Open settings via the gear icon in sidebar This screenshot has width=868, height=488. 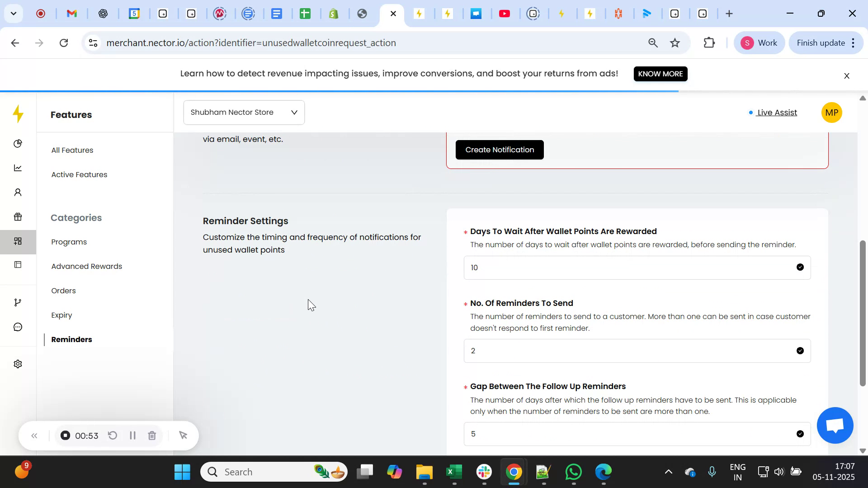tap(18, 364)
